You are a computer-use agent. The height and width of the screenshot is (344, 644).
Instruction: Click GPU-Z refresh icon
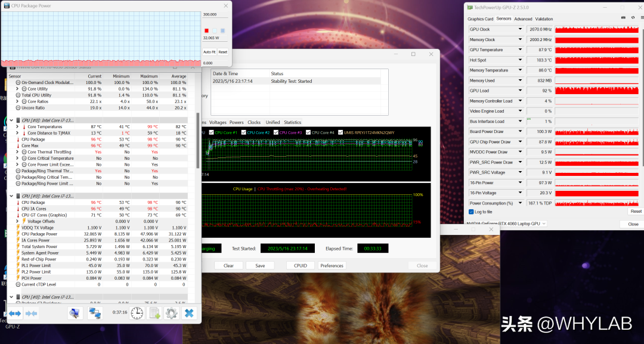(633, 18)
